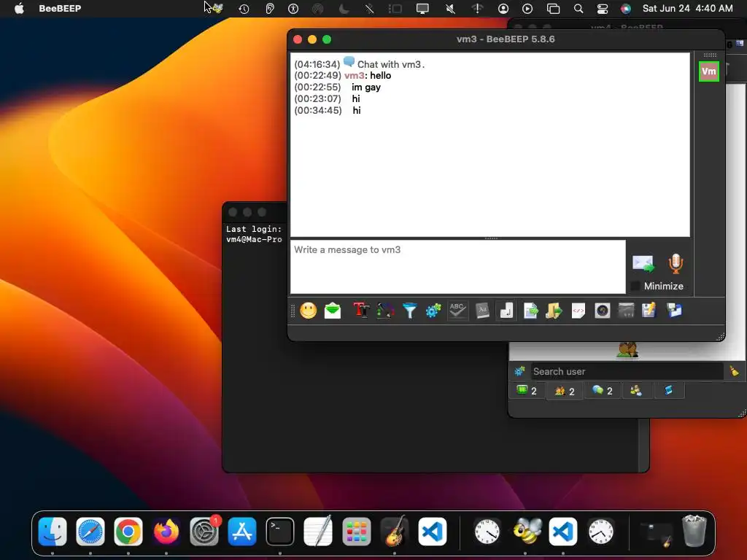This screenshot has height=560, width=747.
Task: Click the code snippet icon
Action: 578,311
